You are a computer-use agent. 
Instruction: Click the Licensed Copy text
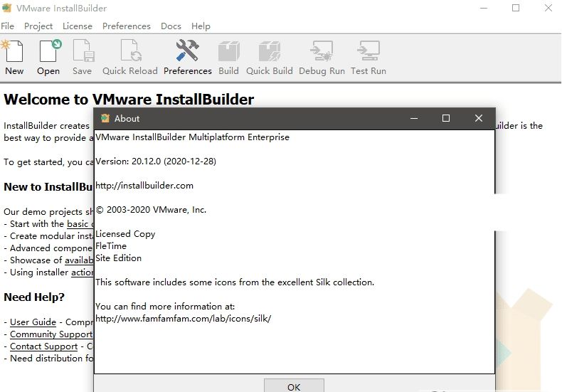tap(125, 234)
